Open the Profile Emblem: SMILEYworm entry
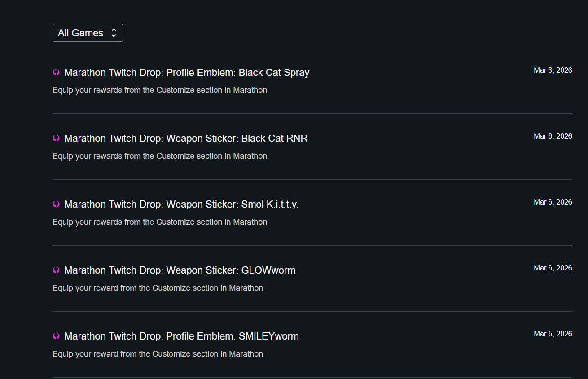 click(x=181, y=336)
